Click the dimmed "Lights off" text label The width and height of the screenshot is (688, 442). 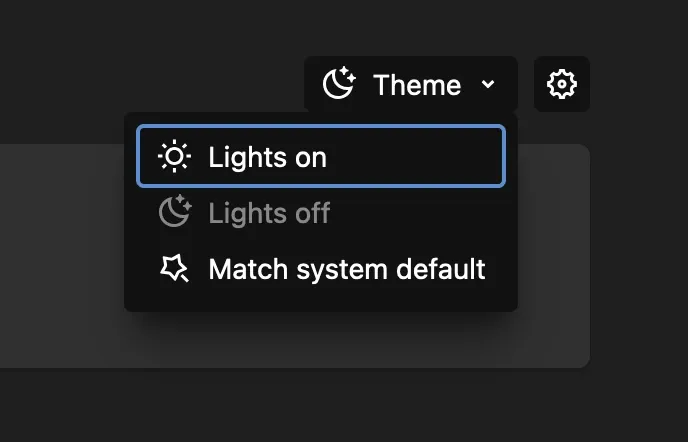click(269, 213)
